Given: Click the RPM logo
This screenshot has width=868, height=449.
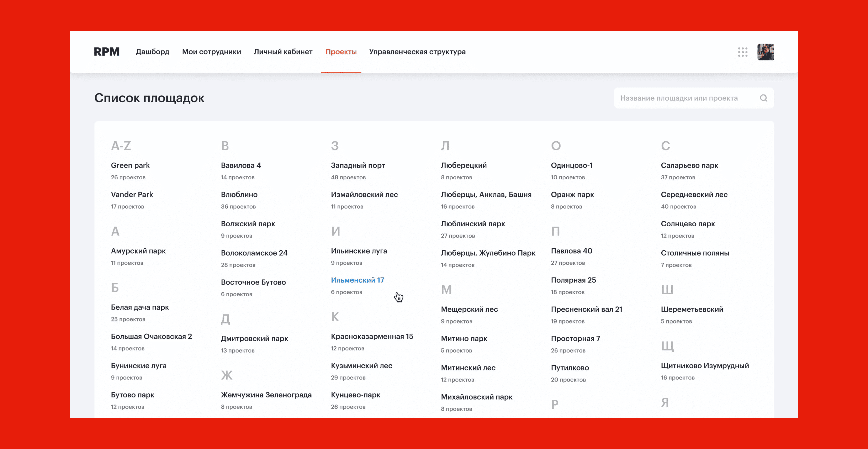Looking at the screenshot, I should (106, 52).
